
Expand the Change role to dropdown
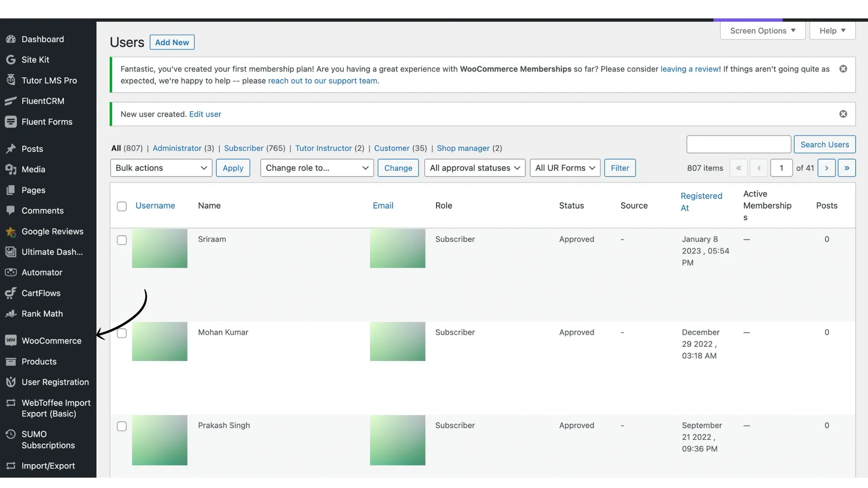(x=317, y=168)
